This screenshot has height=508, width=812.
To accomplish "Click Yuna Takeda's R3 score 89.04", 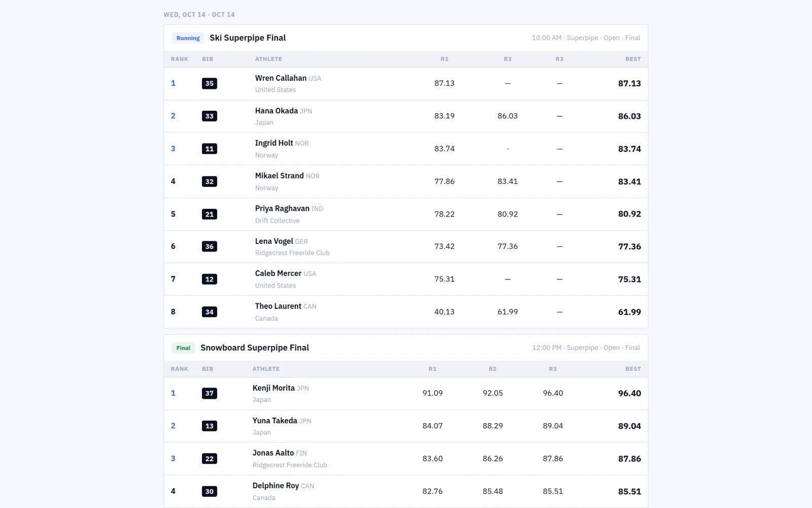I will pos(553,426).
